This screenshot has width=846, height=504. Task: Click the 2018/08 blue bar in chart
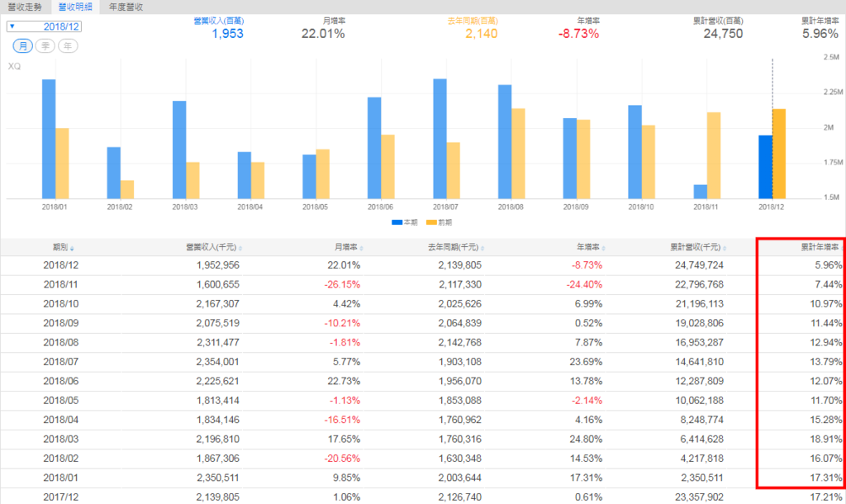tap(505, 142)
